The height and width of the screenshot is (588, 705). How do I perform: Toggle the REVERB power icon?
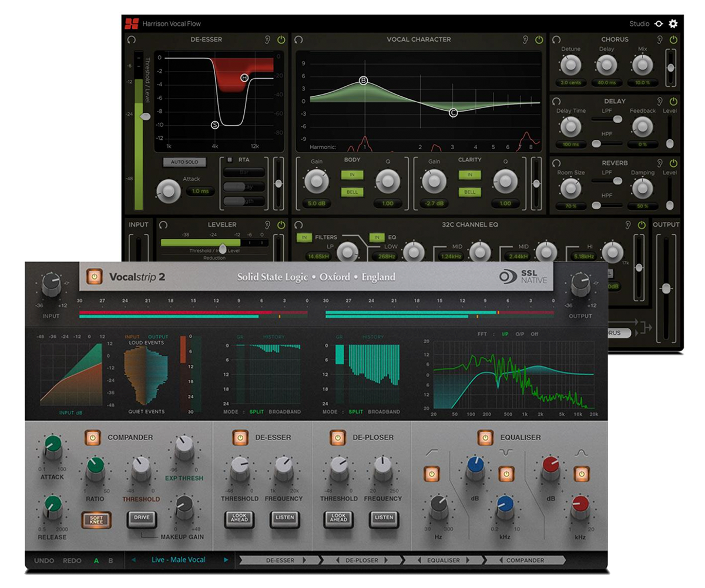(x=673, y=163)
